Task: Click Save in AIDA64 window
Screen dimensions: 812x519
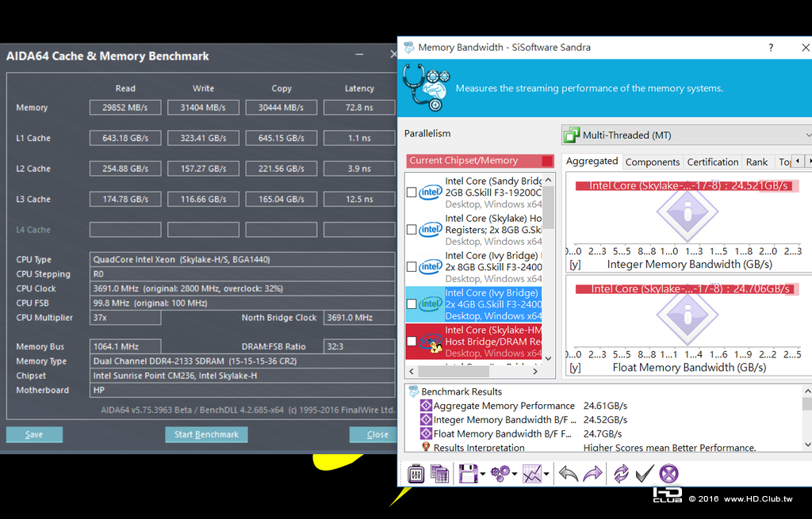Action: (x=34, y=435)
